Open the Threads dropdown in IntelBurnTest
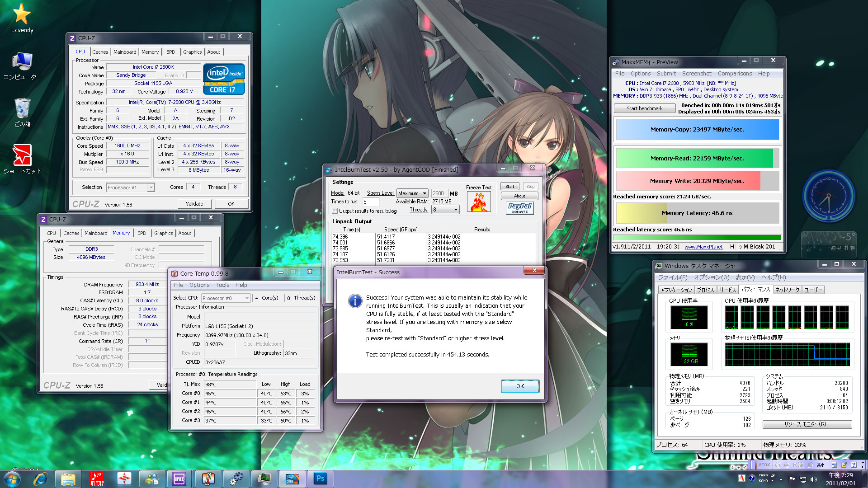This screenshot has height=488, width=868. [x=445, y=210]
